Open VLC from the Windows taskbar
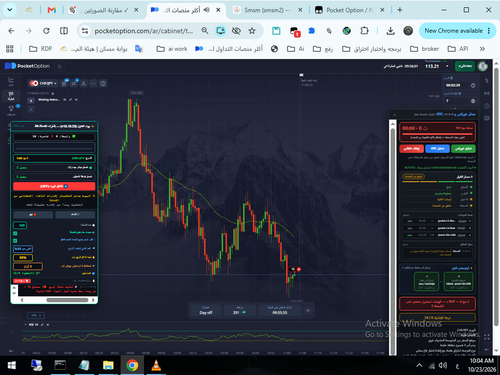Screen dimensions: 500x375 click(x=156, y=366)
